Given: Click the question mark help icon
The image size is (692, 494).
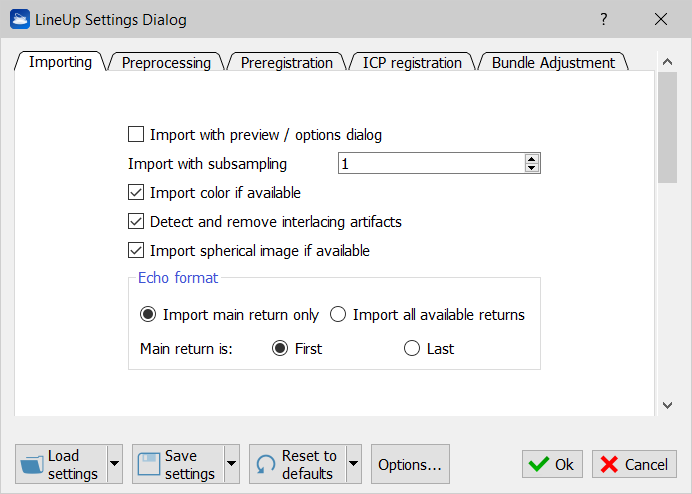Looking at the screenshot, I should 604,19.
